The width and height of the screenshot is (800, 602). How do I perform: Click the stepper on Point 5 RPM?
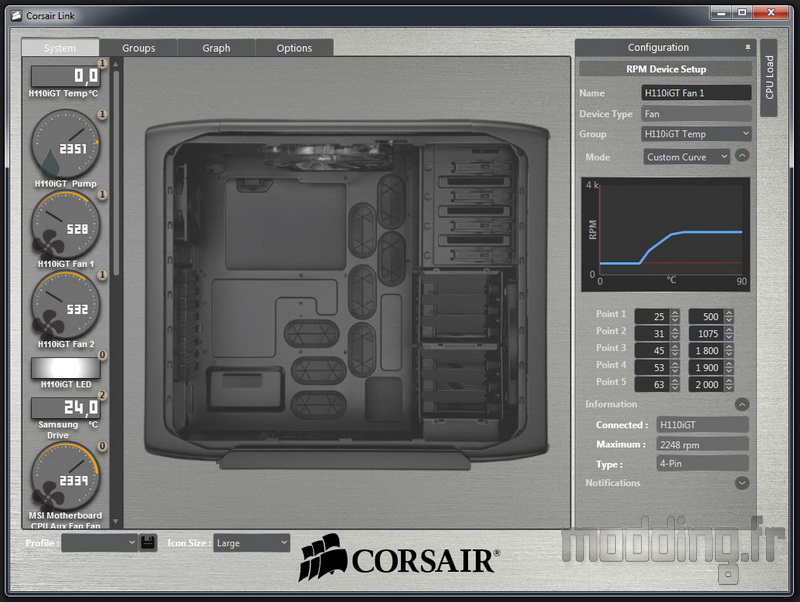tap(730, 384)
